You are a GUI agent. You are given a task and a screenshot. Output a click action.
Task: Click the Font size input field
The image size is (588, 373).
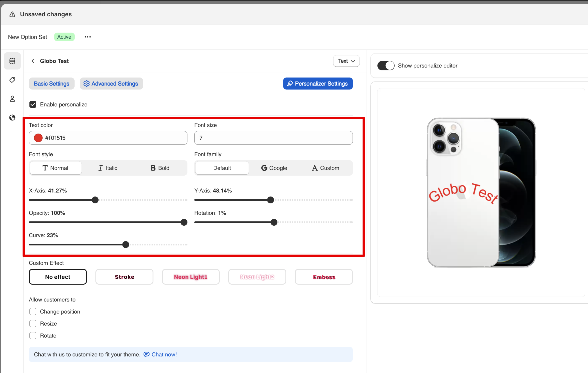tap(273, 138)
